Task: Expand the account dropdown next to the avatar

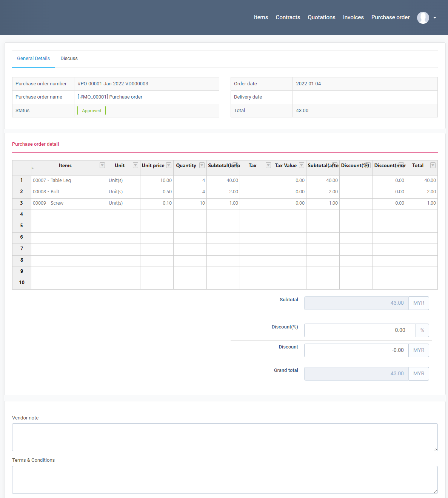Action: tap(434, 17)
